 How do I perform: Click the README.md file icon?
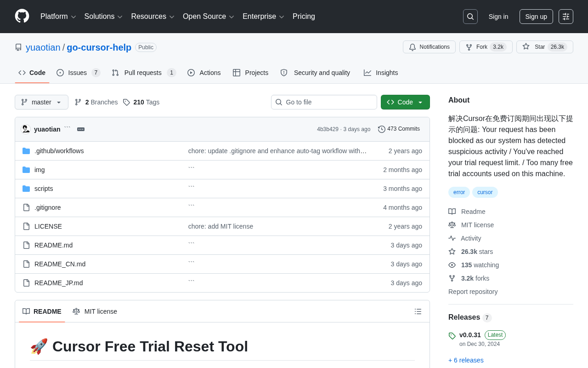click(26, 245)
